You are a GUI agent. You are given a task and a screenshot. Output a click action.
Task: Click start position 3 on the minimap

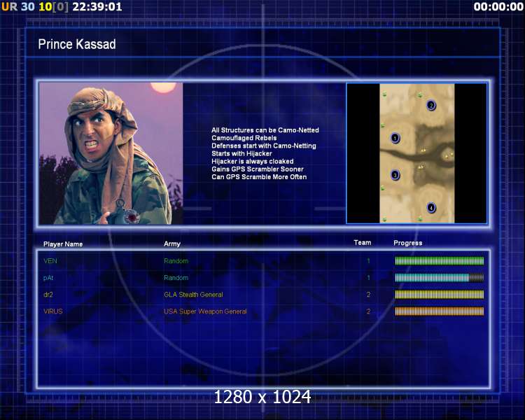395,175
